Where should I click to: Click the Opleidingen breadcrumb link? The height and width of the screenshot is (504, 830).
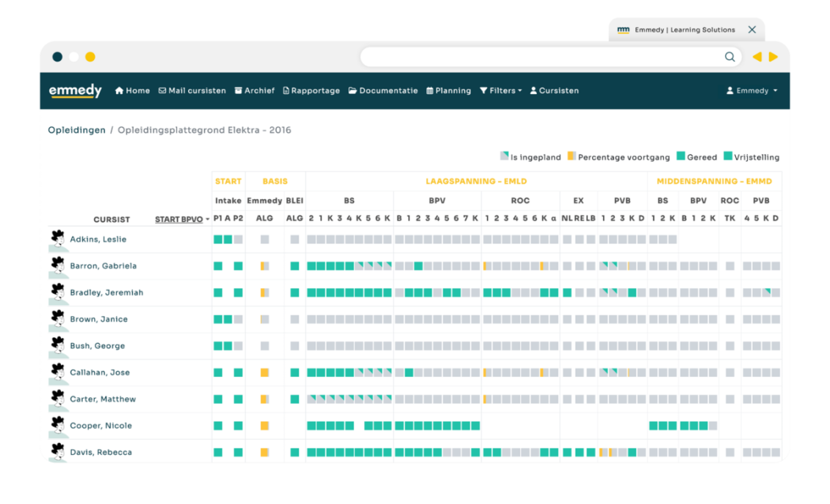coord(77,130)
